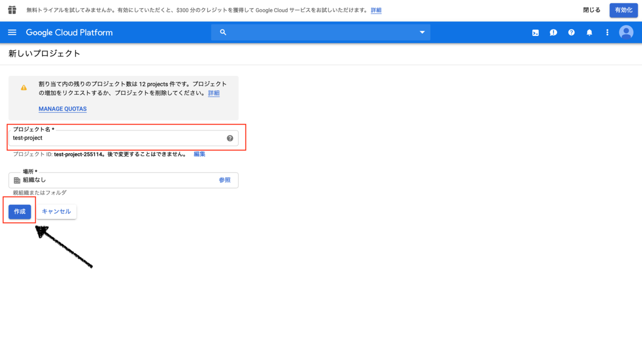Show notifications bell
Screen dimensions: 642x364
click(x=590, y=33)
